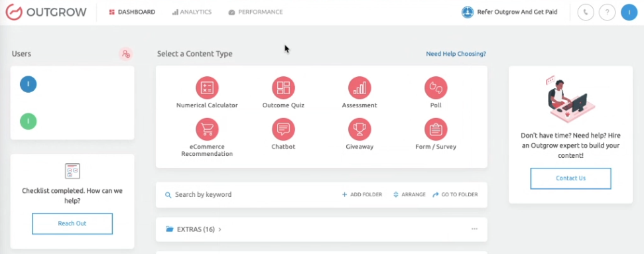Click the referral badge icon
The height and width of the screenshot is (254, 644).
click(x=468, y=13)
